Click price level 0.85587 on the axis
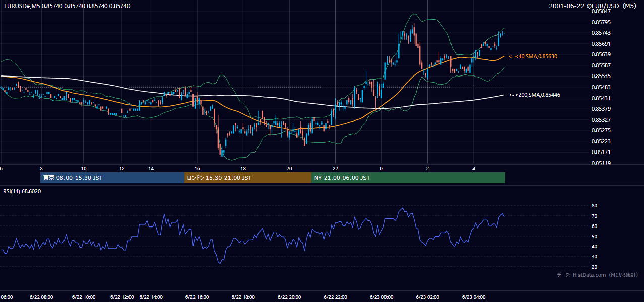Image resolution: width=644 pixels, height=302 pixels. click(601, 65)
